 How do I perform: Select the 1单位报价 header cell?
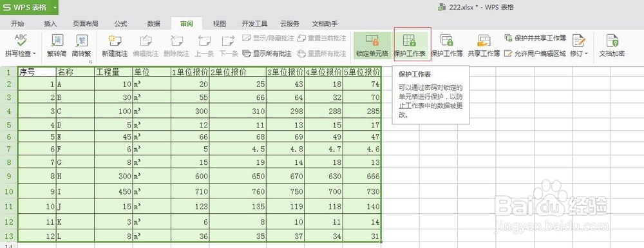point(190,72)
